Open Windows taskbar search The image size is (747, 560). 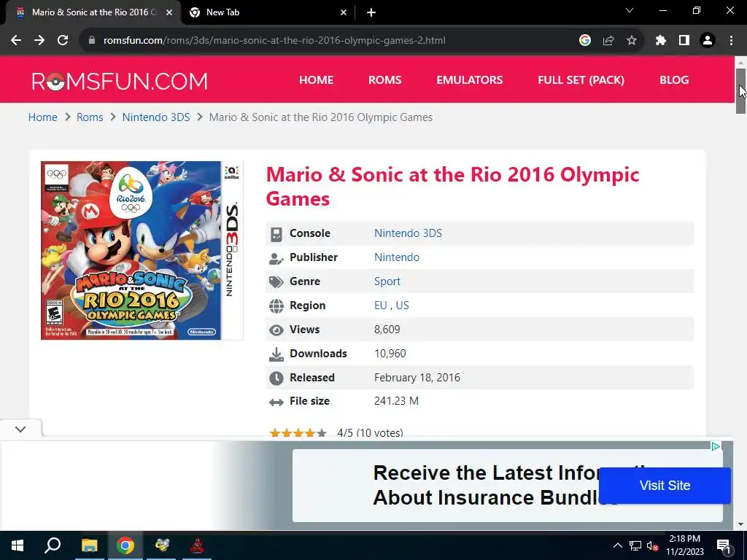[53, 545]
